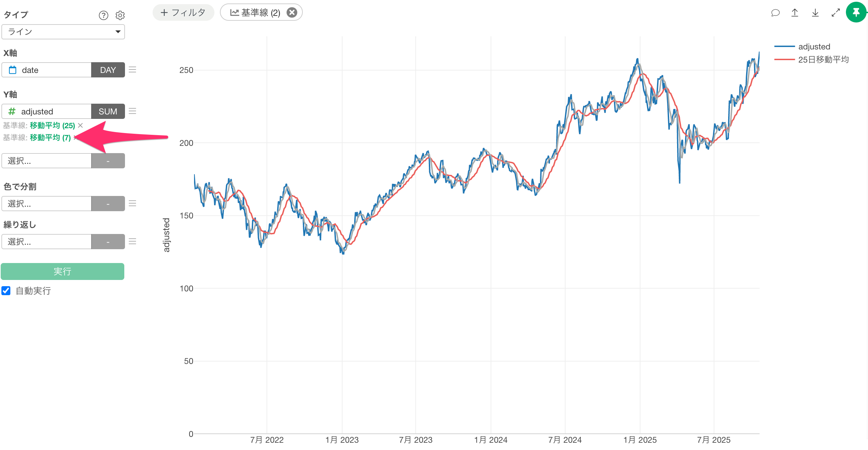The height and width of the screenshot is (450, 868).
Task: Open chart type help icon
Action: [x=103, y=15]
